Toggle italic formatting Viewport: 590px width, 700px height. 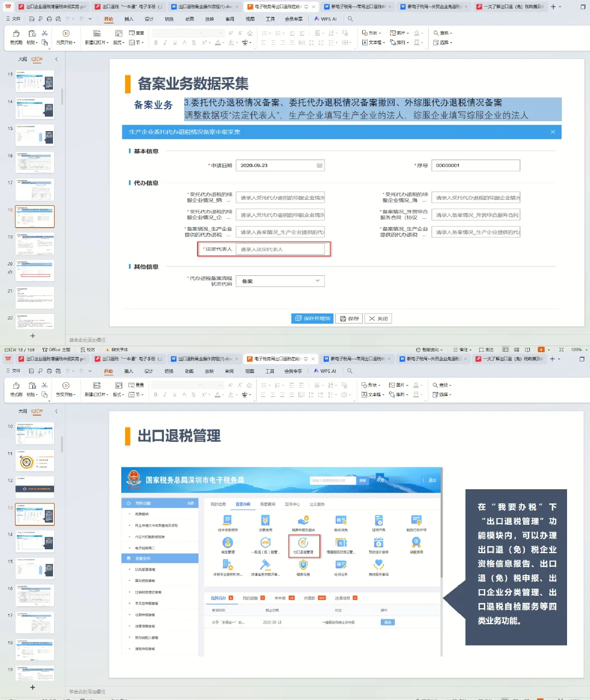[164, 43]
